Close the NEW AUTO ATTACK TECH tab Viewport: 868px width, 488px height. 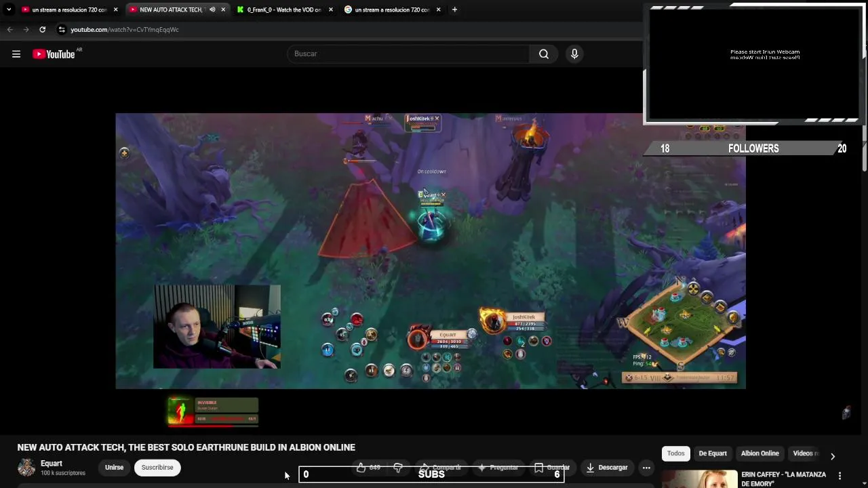coord(223,9)
